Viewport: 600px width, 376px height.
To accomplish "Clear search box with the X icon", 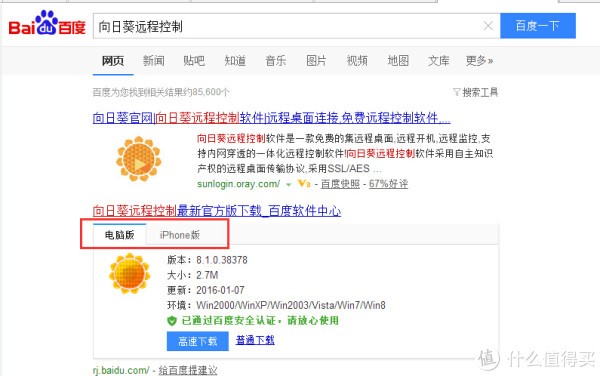I will tap(488, 26).
